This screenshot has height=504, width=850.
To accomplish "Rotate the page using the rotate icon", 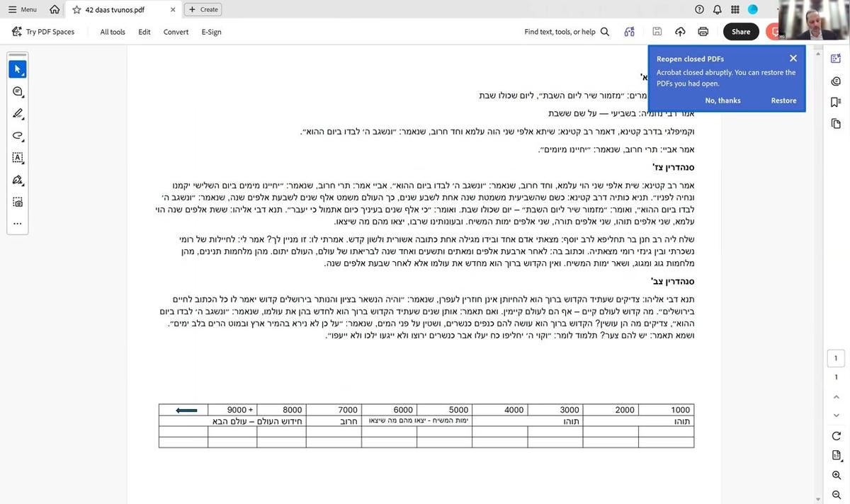I will coord(836,436).
